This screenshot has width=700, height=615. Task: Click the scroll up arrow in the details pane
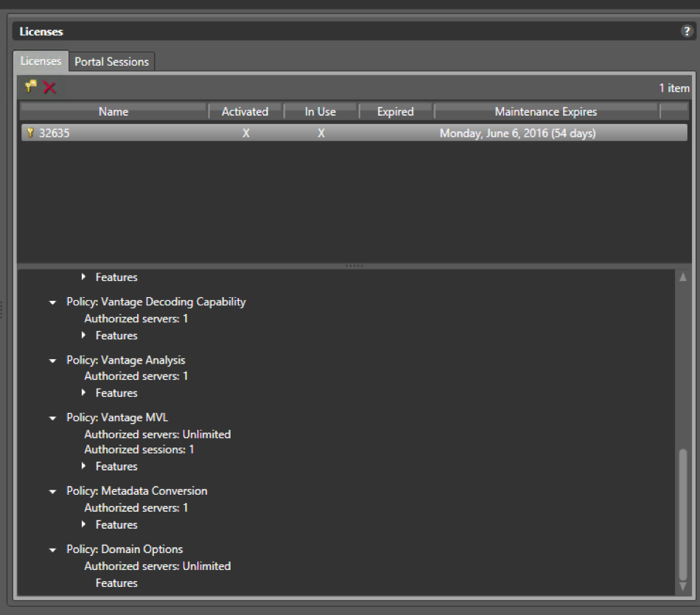(x=683, y=277)
